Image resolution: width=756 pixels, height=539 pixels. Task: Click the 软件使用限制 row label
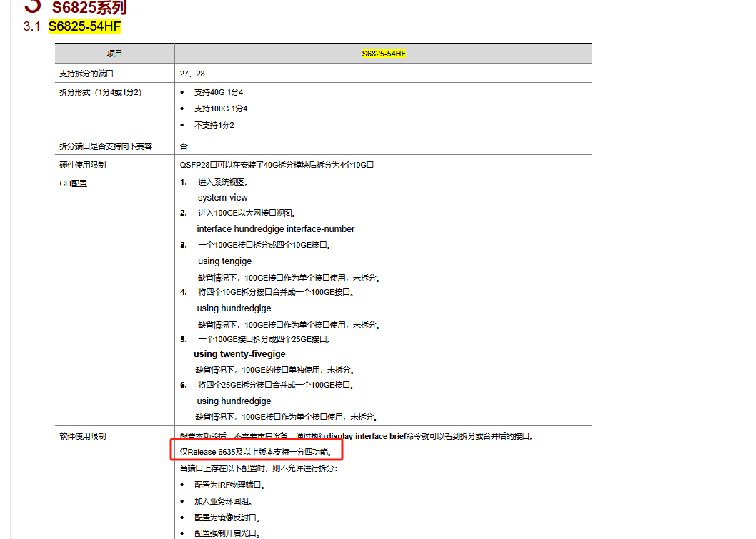[82, 436]
